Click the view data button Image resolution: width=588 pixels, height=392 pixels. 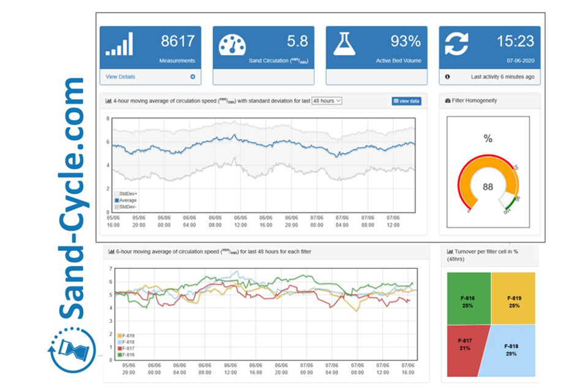(x=406, y=101)
